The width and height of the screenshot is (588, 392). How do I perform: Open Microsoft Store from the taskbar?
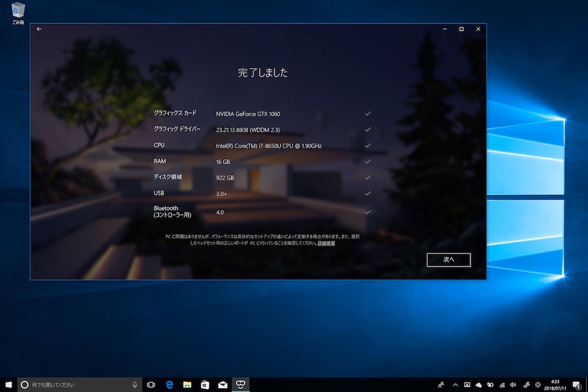(x=205, y=385)
